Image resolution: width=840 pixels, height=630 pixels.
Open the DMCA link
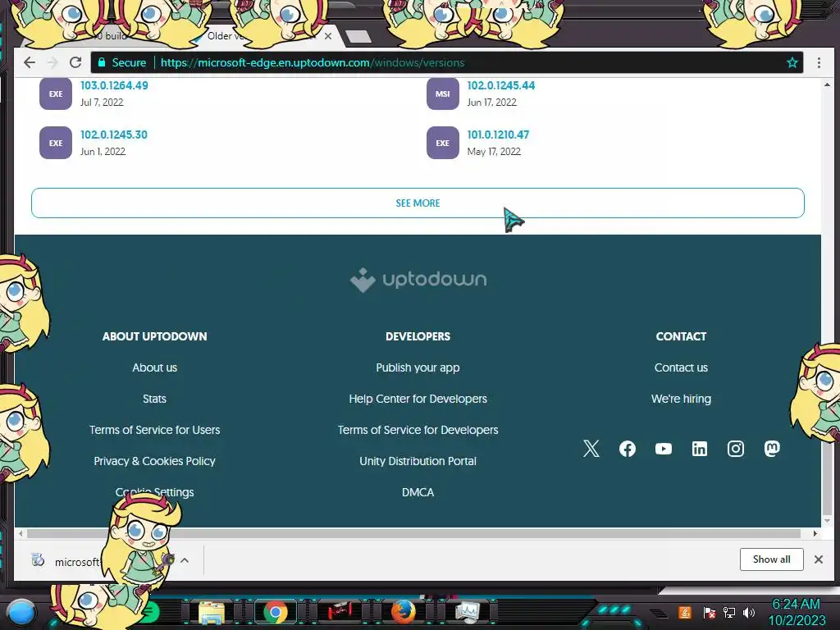tap(418, 492)
